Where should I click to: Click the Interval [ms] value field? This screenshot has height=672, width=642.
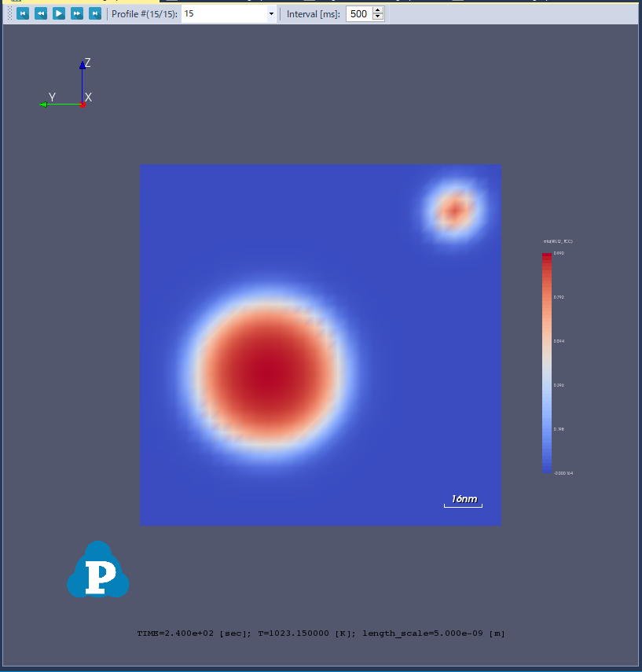358,14
